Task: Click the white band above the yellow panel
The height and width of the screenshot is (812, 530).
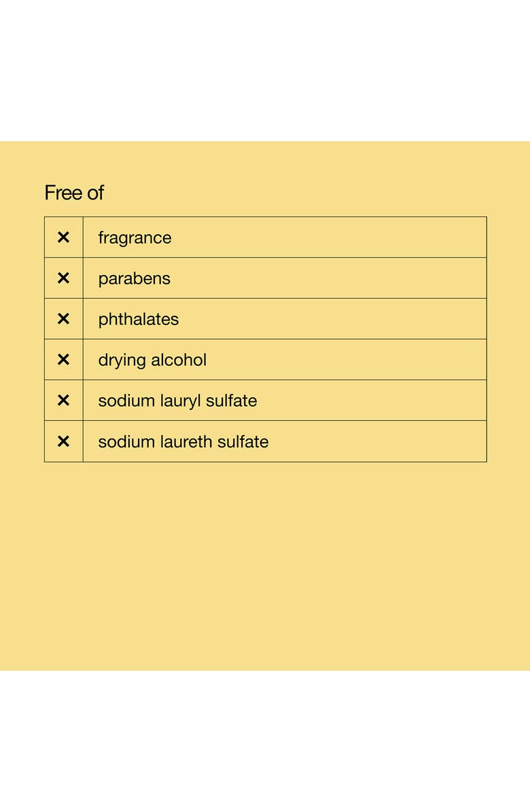Action: pos(265,68)
